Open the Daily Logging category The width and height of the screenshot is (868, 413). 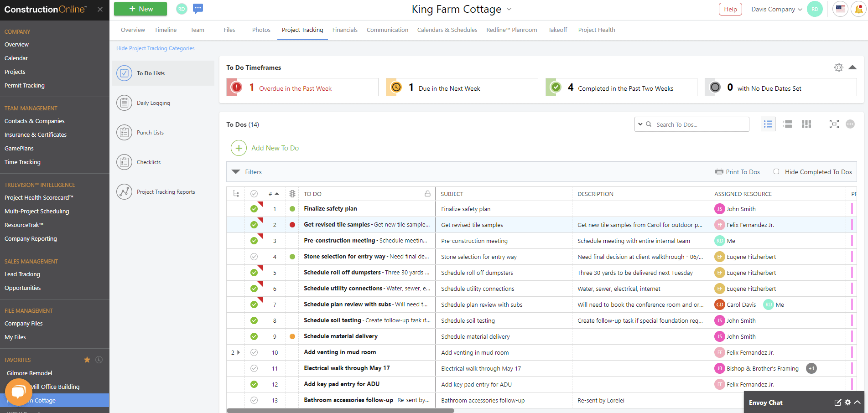tap(153, 103)
